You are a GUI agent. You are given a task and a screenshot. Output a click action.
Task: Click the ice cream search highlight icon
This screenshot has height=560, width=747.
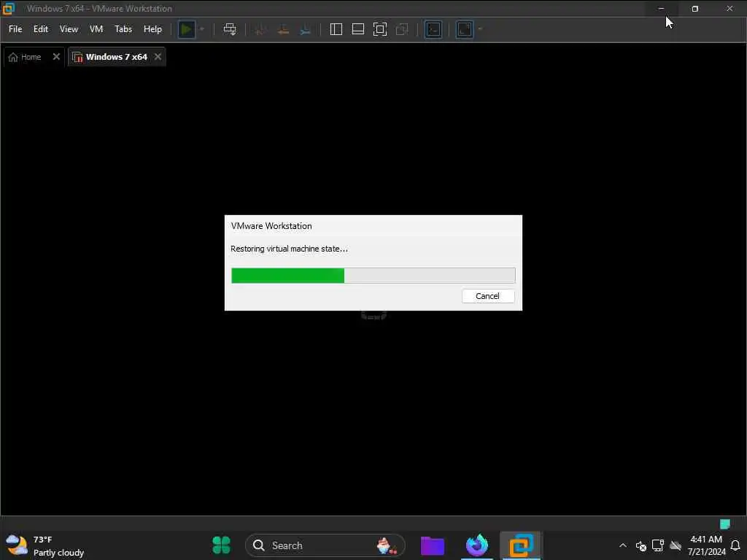387,545
